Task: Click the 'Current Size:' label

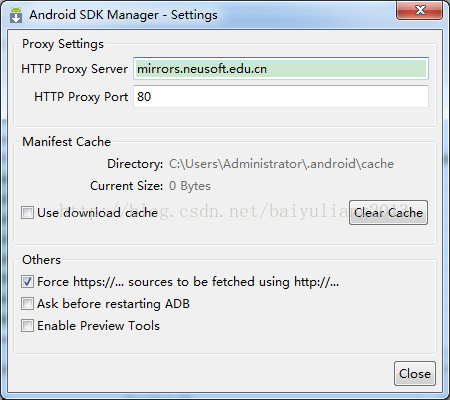Action: tap(127, 186)
